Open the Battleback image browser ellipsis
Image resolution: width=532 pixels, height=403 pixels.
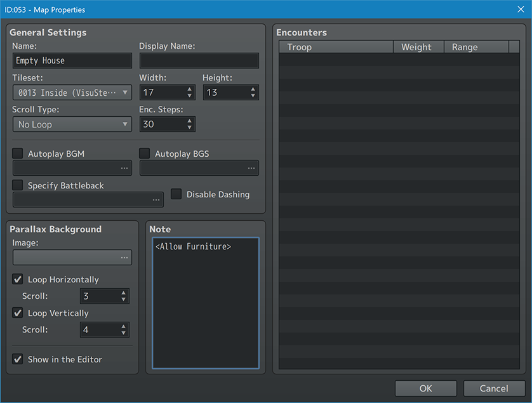pos(156,200)
